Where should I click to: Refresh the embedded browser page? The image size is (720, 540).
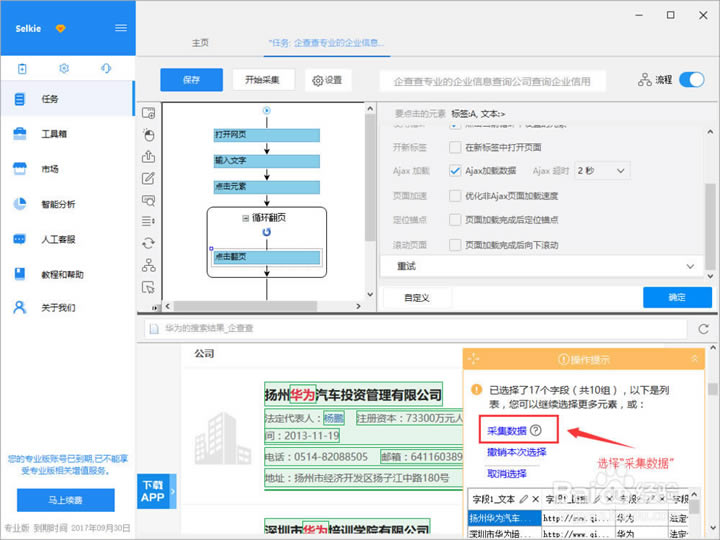(x=704, y=328)
